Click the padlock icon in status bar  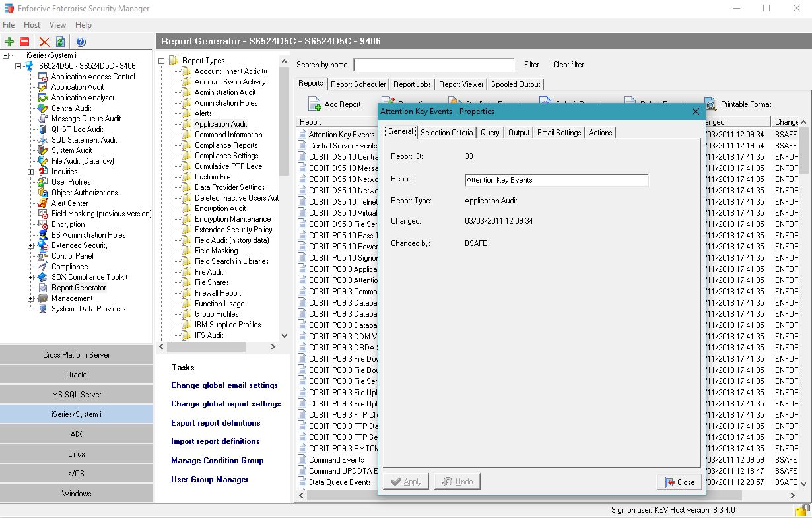coord(802,510)
